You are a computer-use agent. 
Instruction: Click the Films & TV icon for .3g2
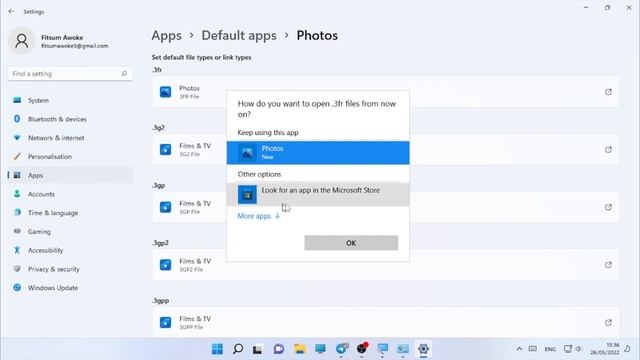[165, 150]
